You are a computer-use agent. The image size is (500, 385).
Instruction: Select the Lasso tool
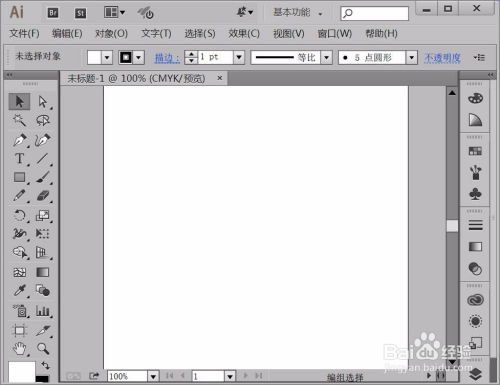click(x=43, y=120)
